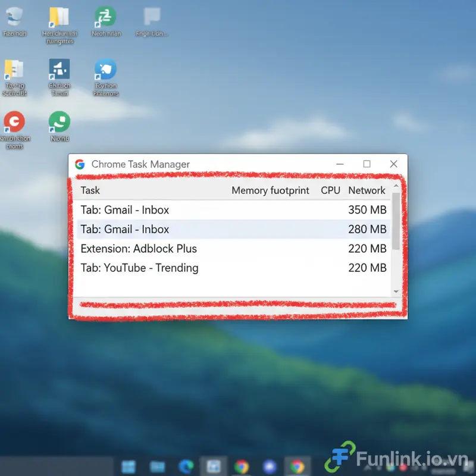Sort by the Task column header
The image size is (476, 476).
pyautogui.click(x=90, y=190)
